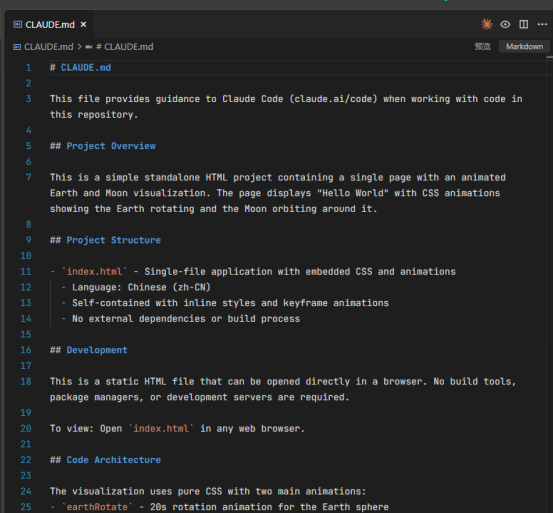Click line number 18 in gutter
The width and height of the screenshot is (554, 513).
[x=26, y=381]
